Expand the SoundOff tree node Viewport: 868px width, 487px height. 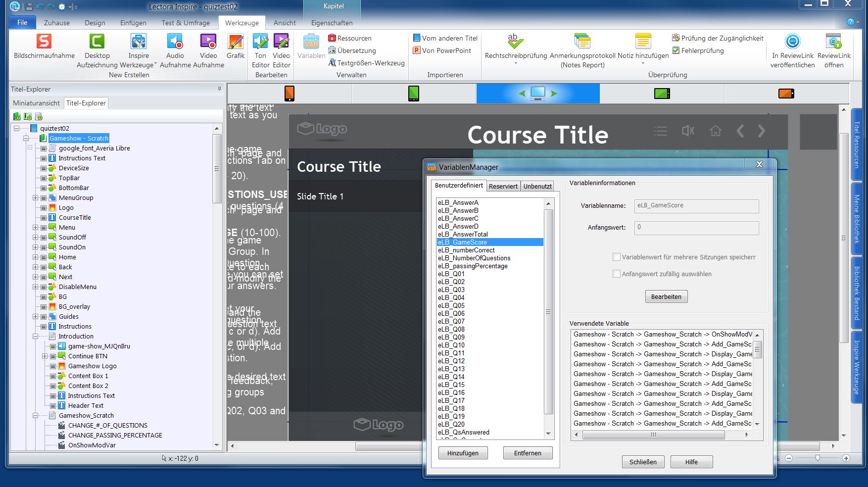(x=36, y=238)
